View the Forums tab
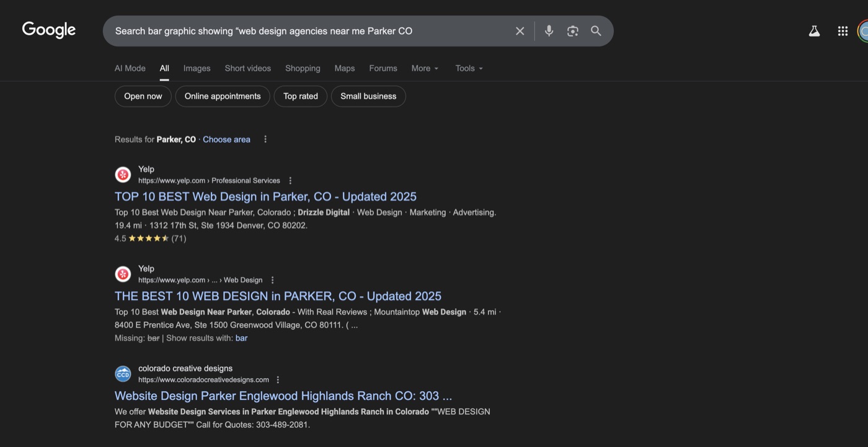This screenshot has width=868, height=447. coord(383,68)
